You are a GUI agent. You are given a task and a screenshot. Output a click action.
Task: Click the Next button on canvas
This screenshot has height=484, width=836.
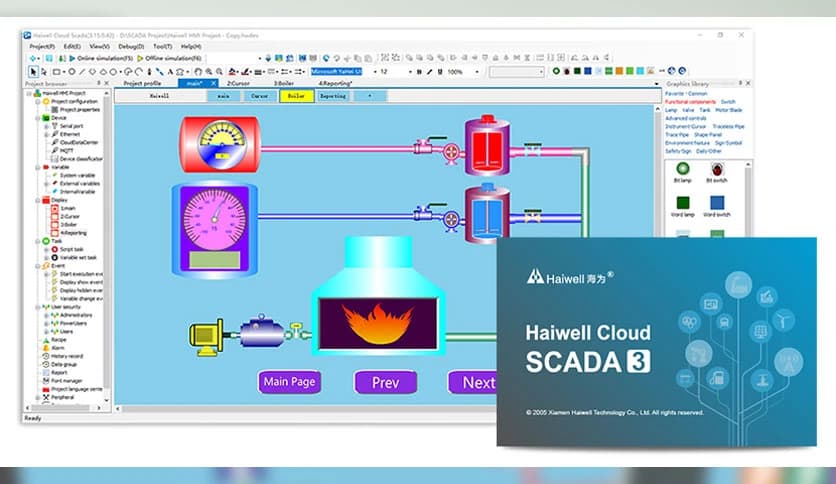click(x=473, y=382)
